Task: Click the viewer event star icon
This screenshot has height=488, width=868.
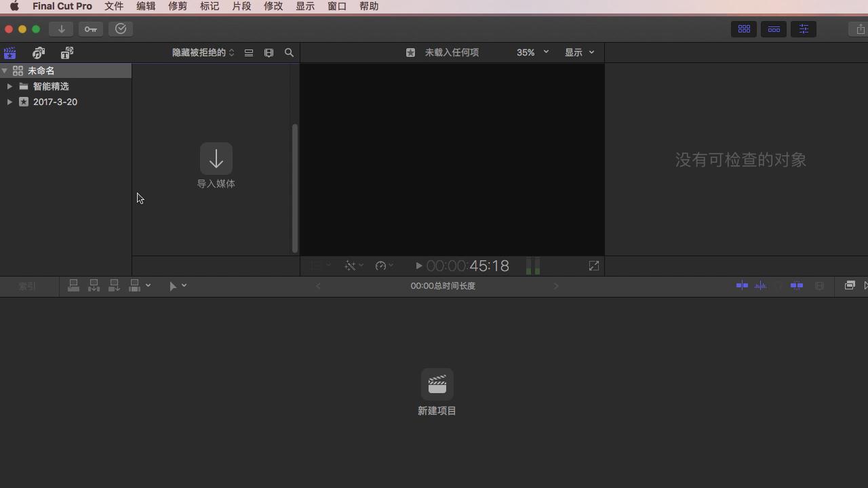Action: [410, 52]
